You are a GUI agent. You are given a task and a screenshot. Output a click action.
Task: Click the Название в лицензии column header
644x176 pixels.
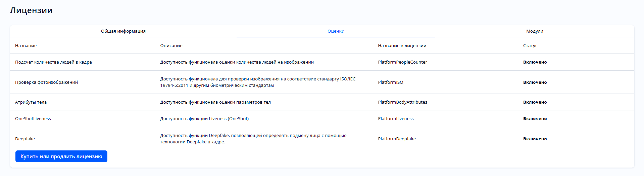point(402,46)
